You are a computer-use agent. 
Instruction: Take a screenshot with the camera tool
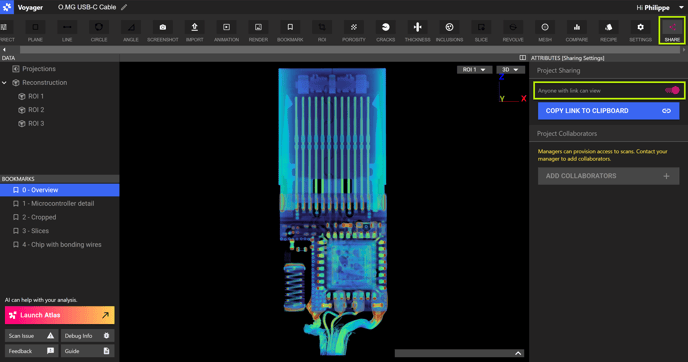point(163,31)
